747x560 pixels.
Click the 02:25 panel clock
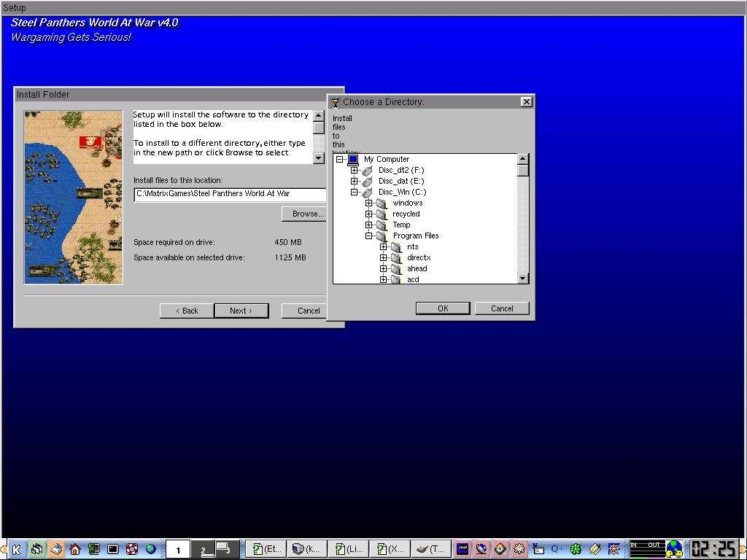point(714,549)
